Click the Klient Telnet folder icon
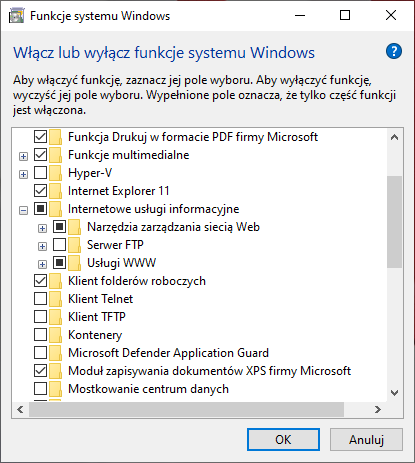415x463 pixels. tap(55, 299)
